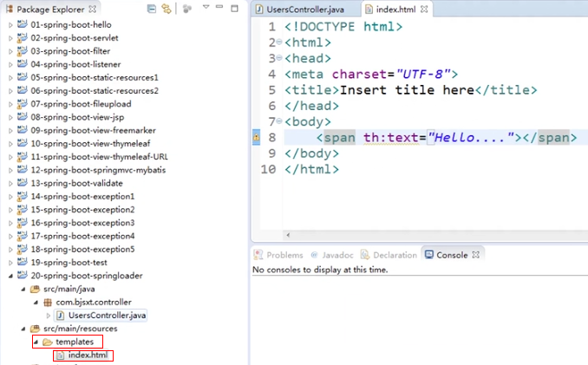Click the warning marker on line 8
This screenshot has height=365, width=588.
click(256, 138)
